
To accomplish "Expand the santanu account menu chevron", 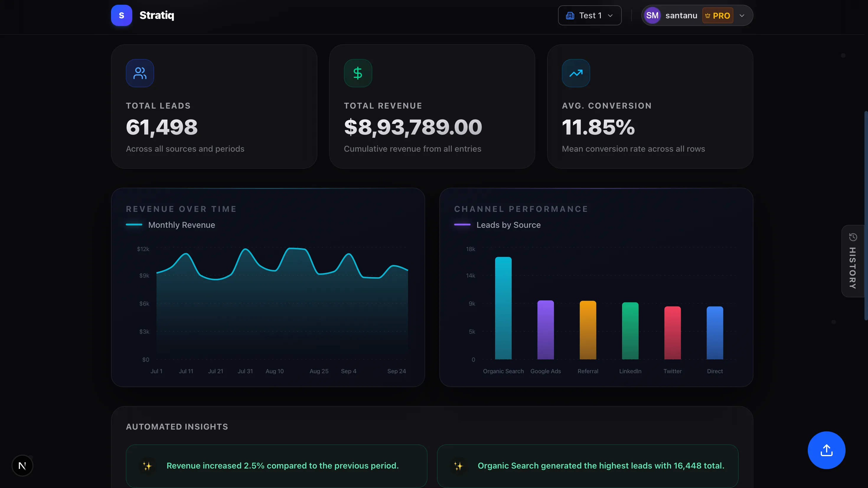I will click(x=742, y=16).
